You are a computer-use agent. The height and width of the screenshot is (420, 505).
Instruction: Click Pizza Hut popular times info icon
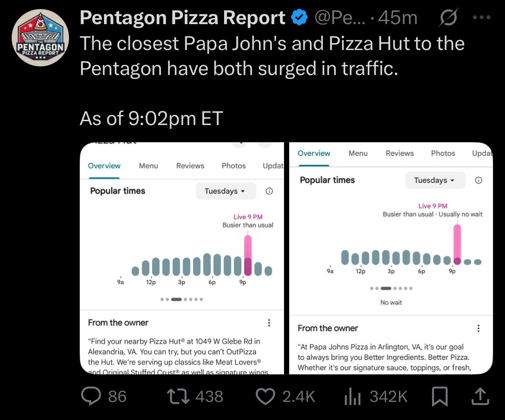pos(269,191)
